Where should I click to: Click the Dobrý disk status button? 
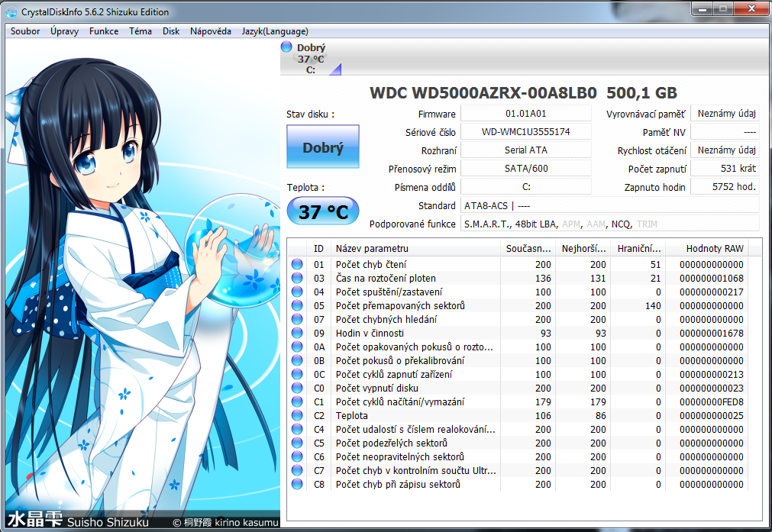(x=323, y=147)
